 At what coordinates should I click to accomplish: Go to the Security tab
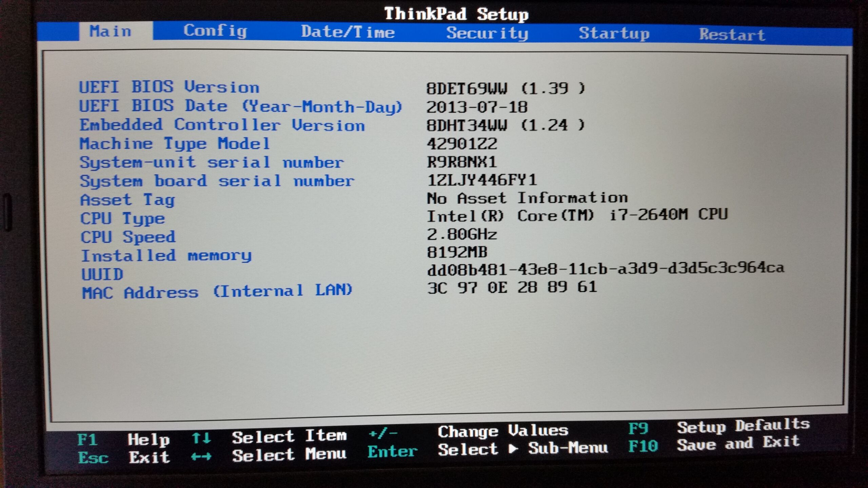click(487, 34)
